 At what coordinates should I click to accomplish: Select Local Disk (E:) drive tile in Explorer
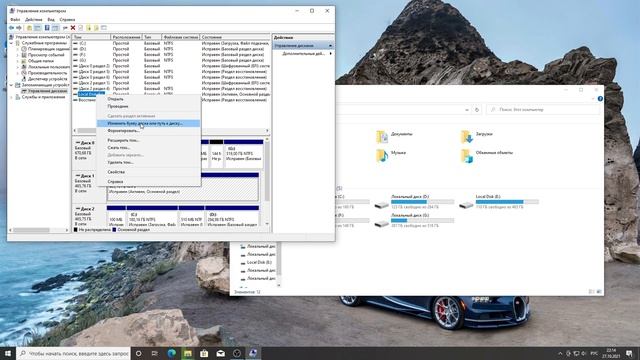click(x=499, y=202)
